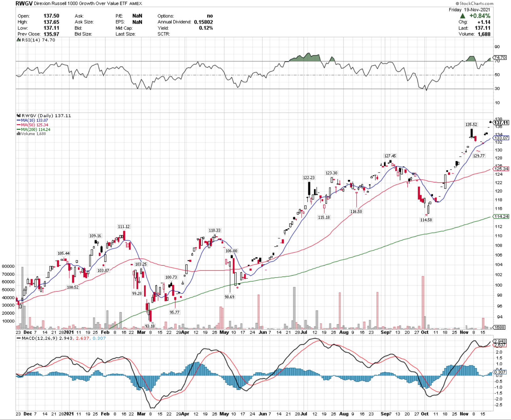This screenshot has width=511, height=420.
Task: Click the 110.33 April high annotation
Action: (x=215, y=230)
